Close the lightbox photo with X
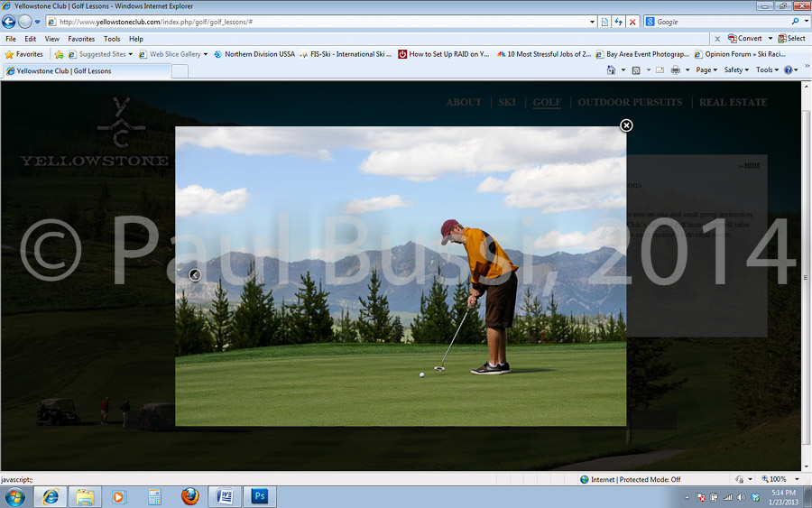The width and height of the screenshot is (812, 508). click(626, 125)
